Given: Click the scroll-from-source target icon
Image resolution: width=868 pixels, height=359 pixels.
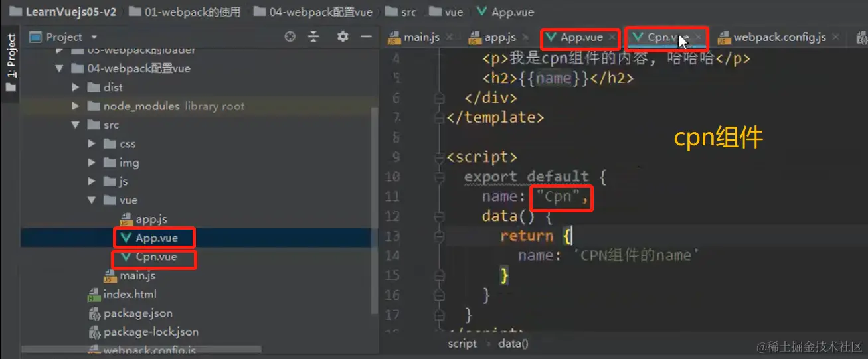Looking at the screenshot, I should point(290,37).
